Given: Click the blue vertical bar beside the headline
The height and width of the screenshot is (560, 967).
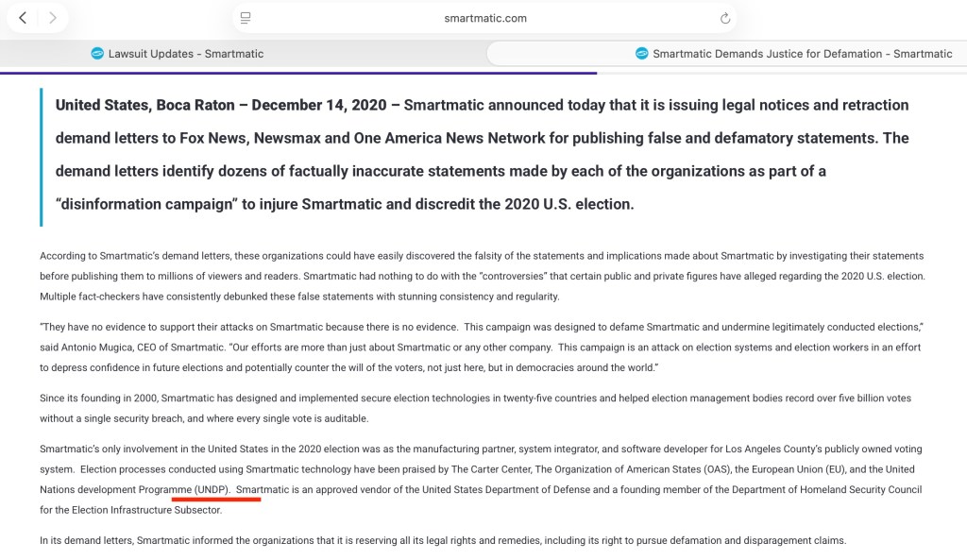Looking at the screenshot, I should 42,157.
